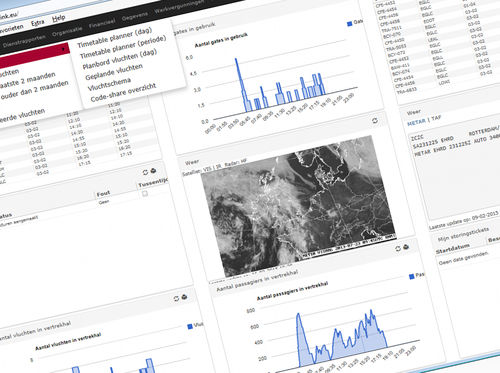The image size is (500, 373).
Task: Refresh the Aantal vluchten in vertrekhal panel
Action: pyautogui.click(x=176, y=299)
